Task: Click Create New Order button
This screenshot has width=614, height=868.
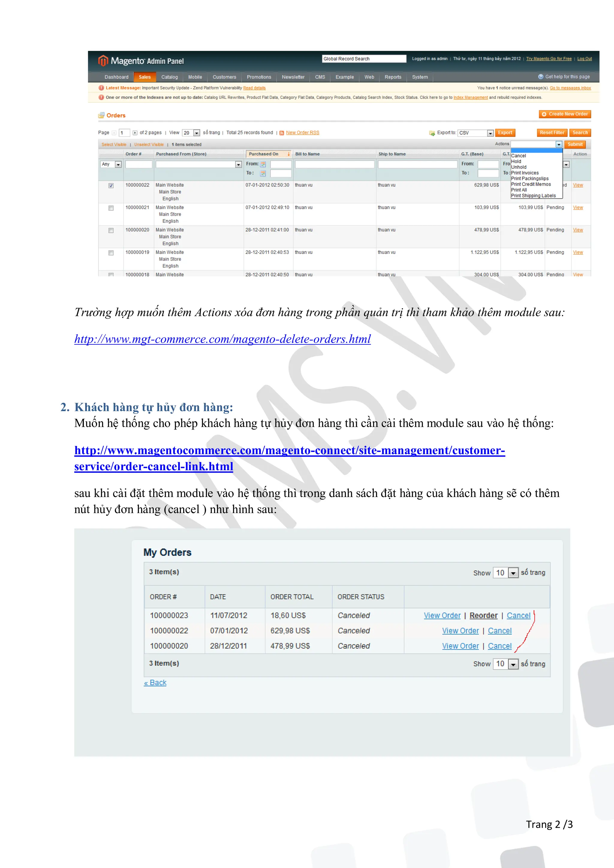Action: coord(565,114)
